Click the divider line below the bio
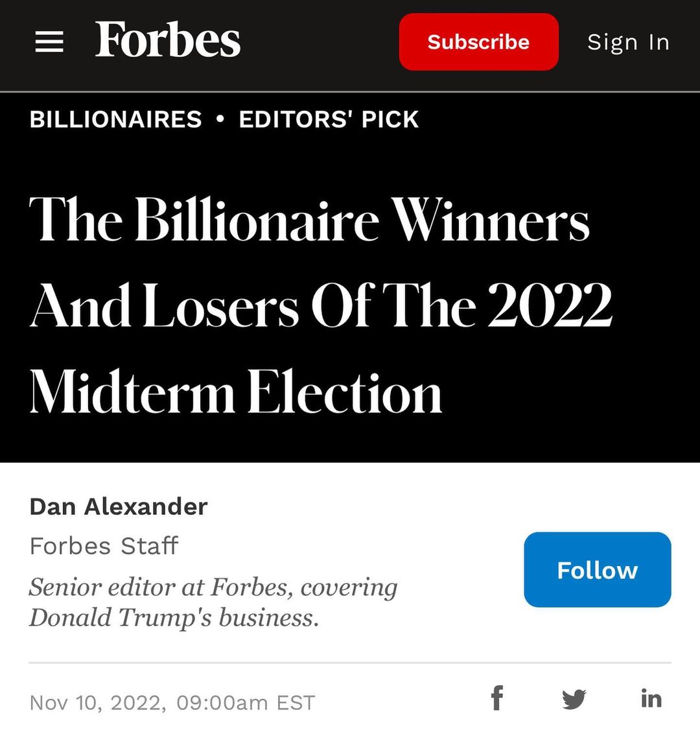The height and width of the screenshot is (745, 700). point(350,663)
